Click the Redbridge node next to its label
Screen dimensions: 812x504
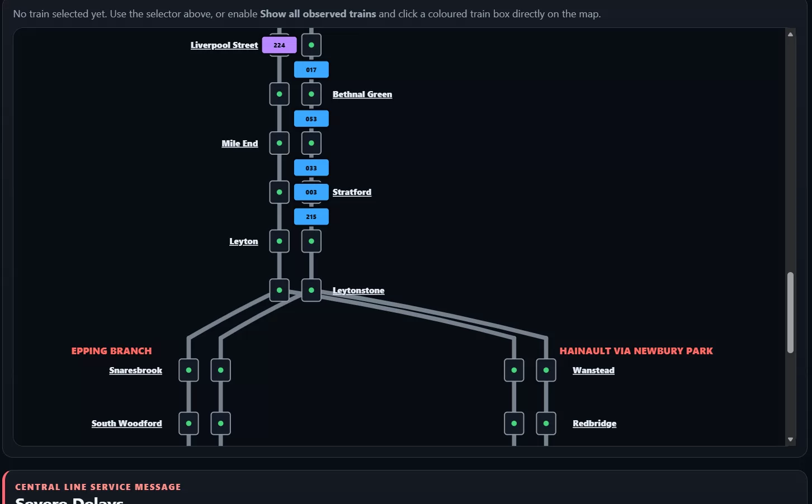click(x=546, y=424)
